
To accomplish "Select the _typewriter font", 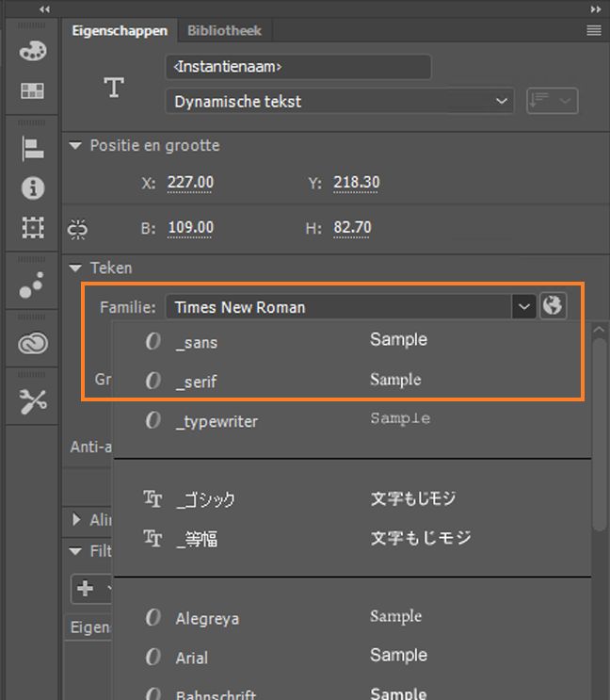I will point(352,420).
